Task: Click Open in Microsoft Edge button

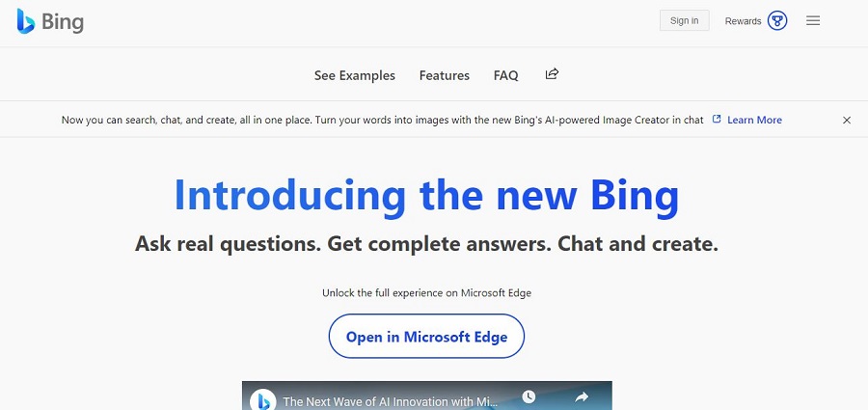Action: [x=426, y=337]
